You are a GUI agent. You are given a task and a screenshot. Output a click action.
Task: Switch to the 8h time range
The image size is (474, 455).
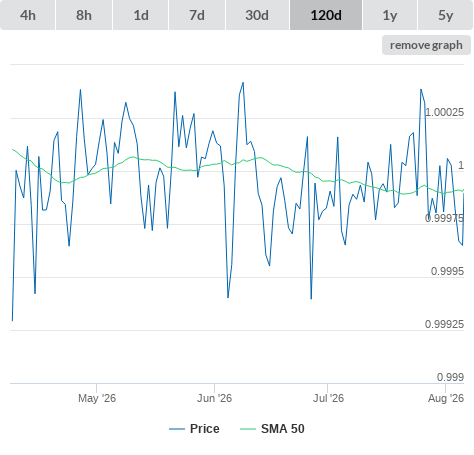pyautogui.click(x=84, y=15)
